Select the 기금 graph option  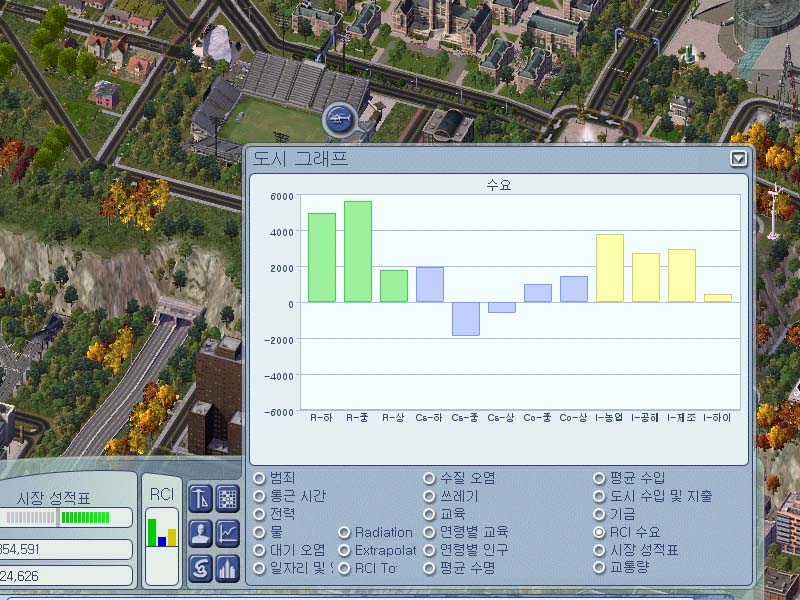click(599, 514)
